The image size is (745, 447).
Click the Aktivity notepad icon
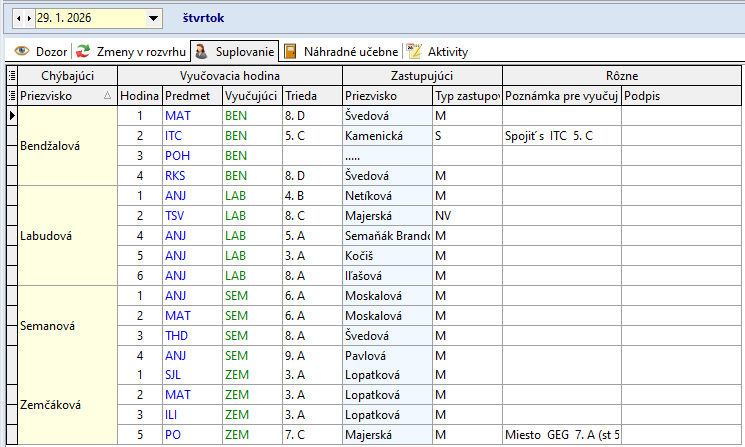pos(414,51)
